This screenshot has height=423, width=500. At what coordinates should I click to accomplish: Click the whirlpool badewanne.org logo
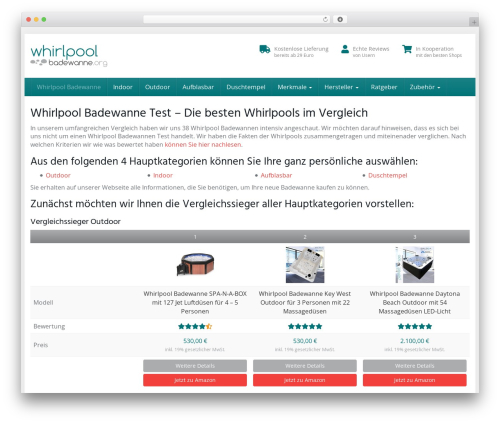[69, 56]
